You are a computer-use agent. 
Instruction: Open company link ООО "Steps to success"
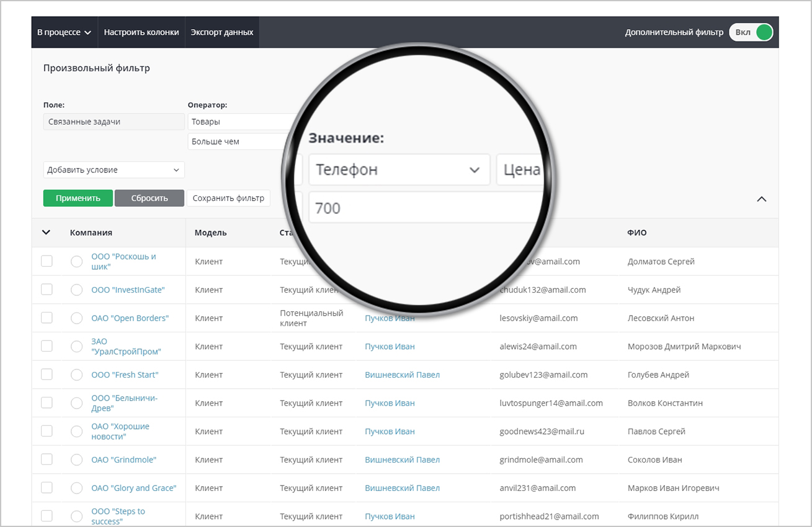(118, 516)
